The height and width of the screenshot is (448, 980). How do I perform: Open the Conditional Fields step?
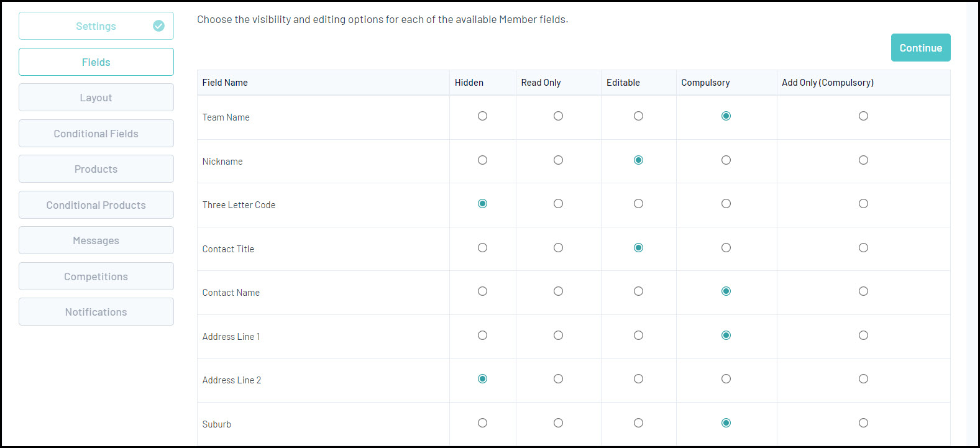click(96, 134)
